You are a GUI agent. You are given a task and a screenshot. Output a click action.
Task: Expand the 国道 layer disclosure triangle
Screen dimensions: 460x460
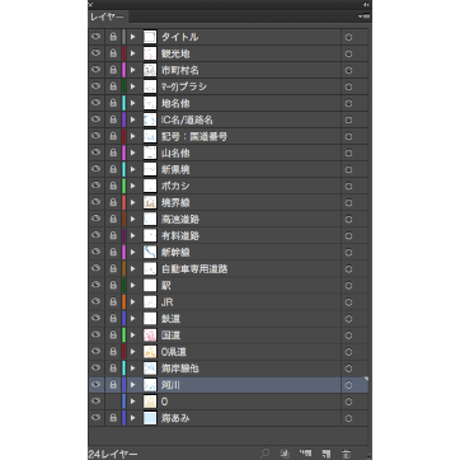tap(133, 335)
